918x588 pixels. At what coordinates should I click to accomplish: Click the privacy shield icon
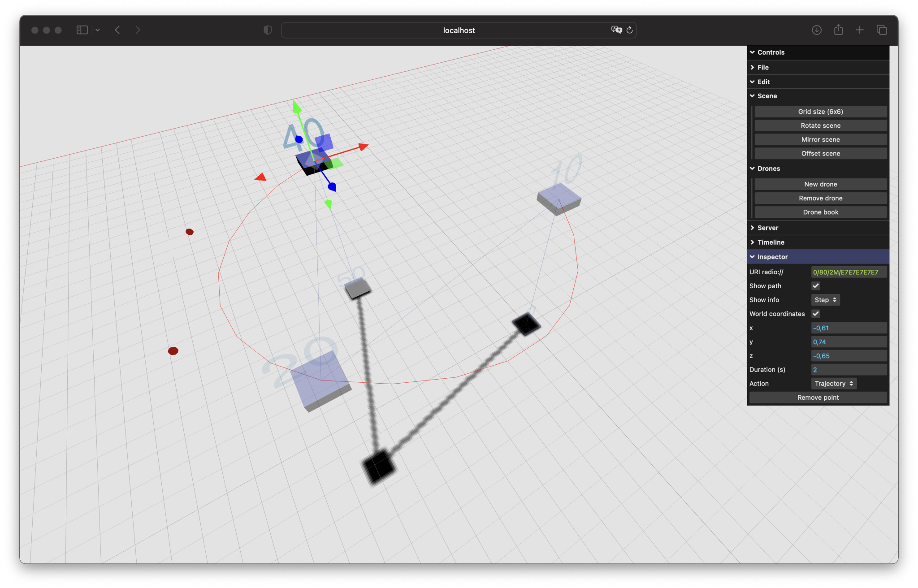pos(268,30)
